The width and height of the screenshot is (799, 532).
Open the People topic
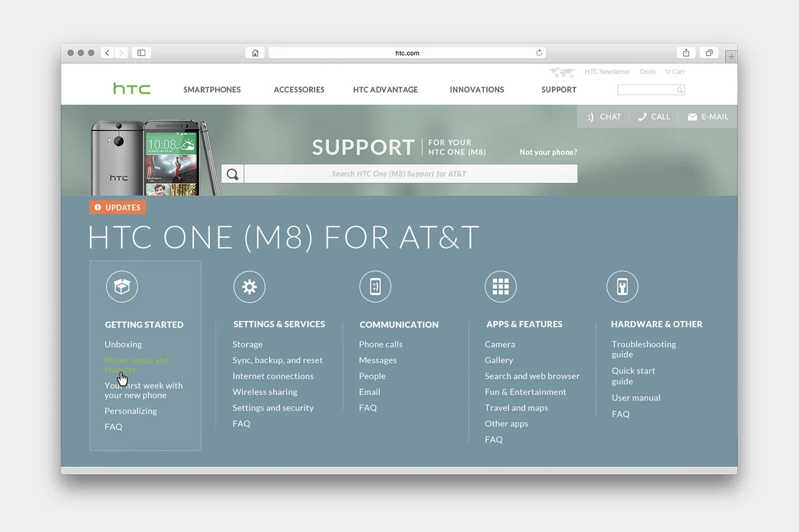[372, 376]
